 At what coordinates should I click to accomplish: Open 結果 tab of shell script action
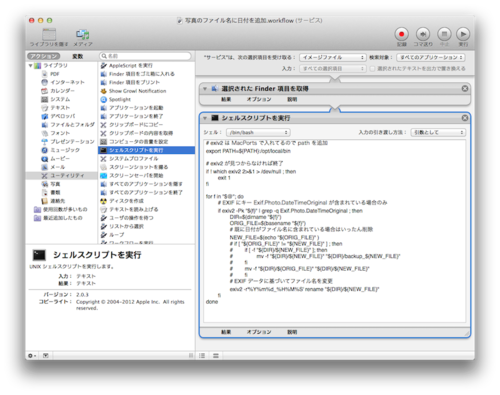click(x=226, y=332)
